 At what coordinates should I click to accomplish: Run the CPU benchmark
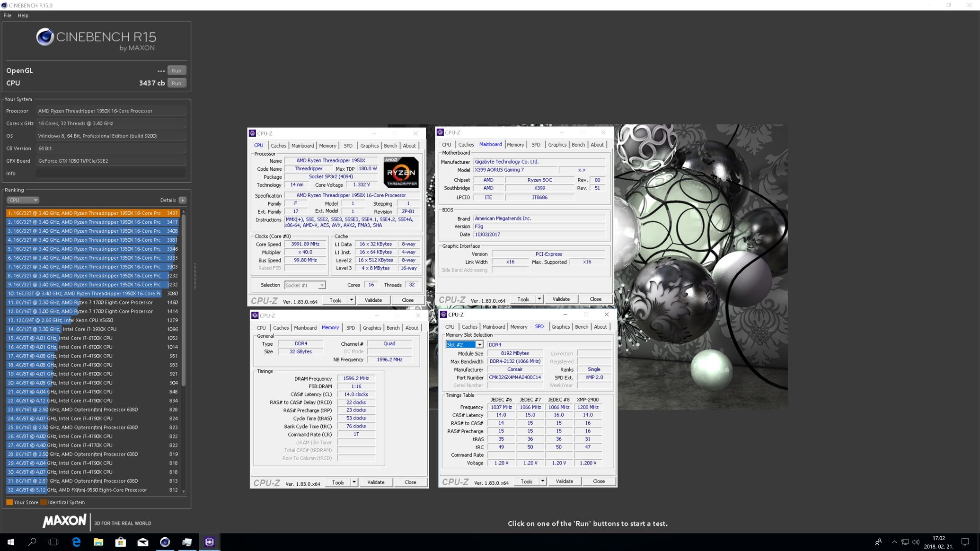[x=177, y=83]
